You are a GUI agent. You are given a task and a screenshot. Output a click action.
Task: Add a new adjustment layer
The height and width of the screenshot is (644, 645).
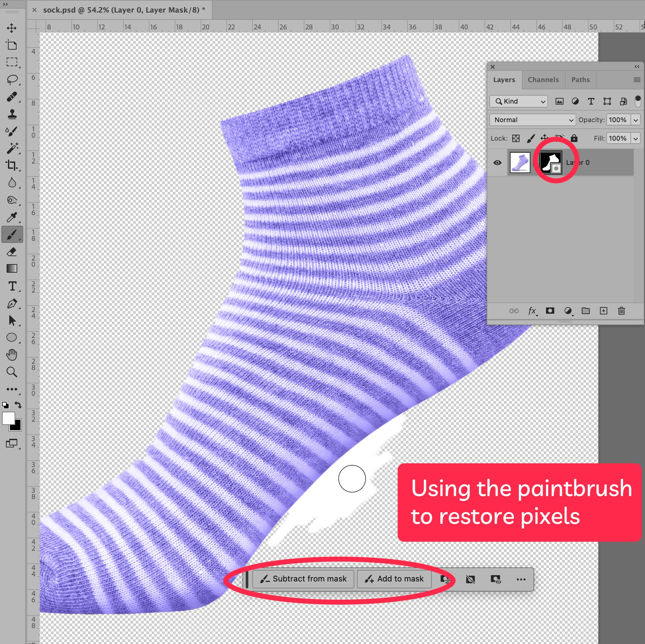(x=568, y=311)
